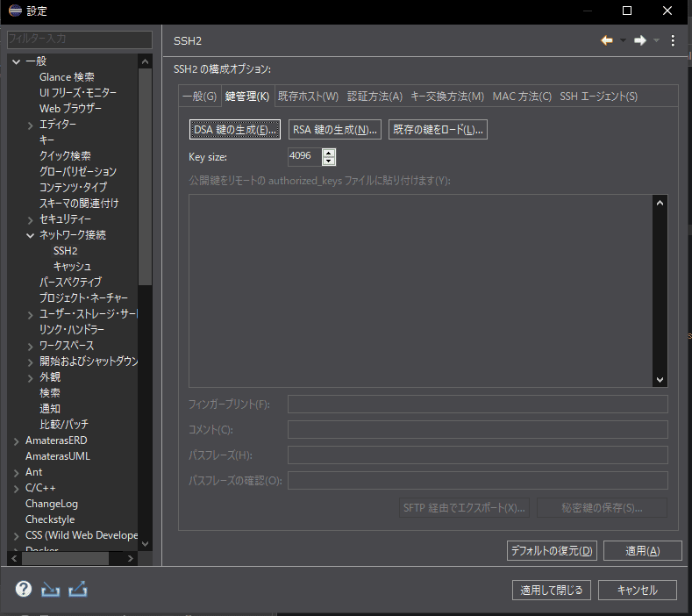This screenshot has width=692, height=616.
Task: Switch to the 既存ホスト(W) tab
Action: pyautogui.click(x=308, y=96)
